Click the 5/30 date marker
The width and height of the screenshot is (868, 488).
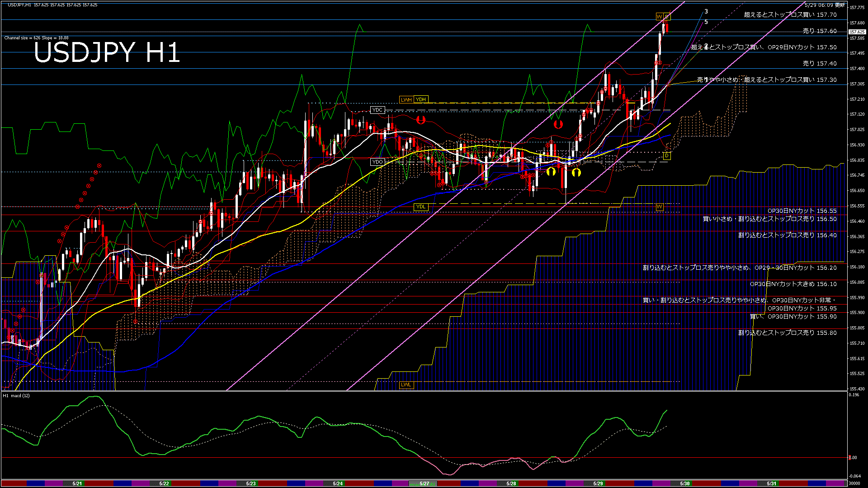coord(685,483)
